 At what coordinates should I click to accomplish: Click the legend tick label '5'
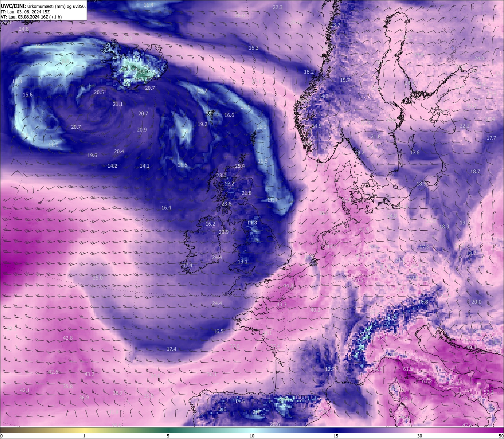[x=168, y=435]
